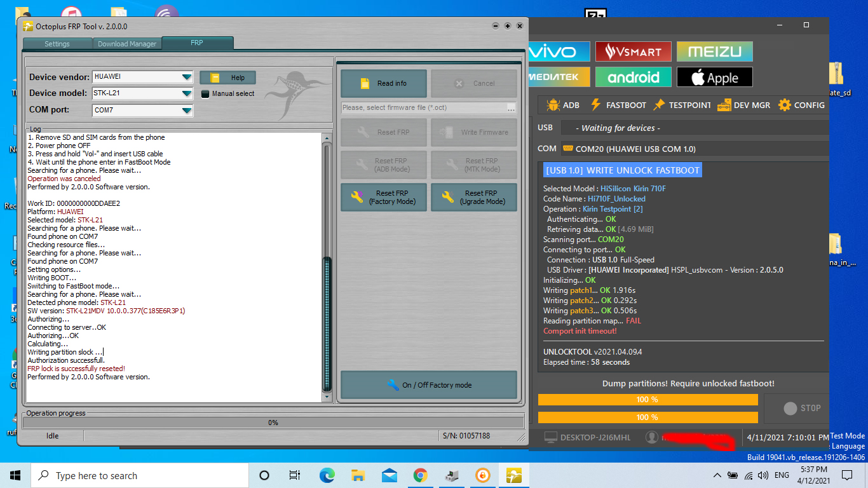The image size is (868, 488).
Task: Click On / Off Factory mode button
Action: point(428,385)
